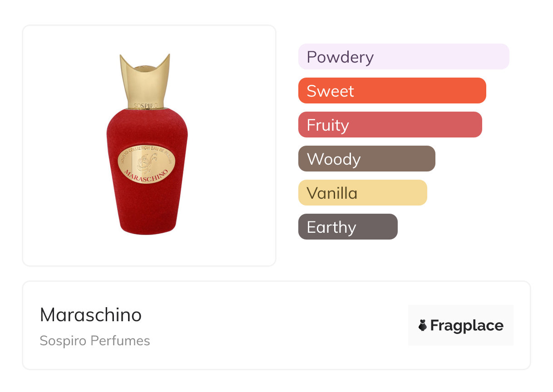Viewport: 553px width, 392px height.
Task: Choose the Fruity accord bar
Action: [x=390, y=125]
